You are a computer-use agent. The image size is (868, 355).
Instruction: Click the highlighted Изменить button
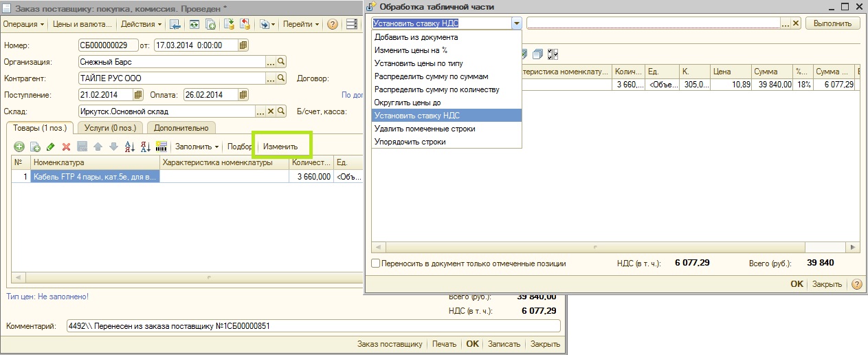click(x=281, y=147)
